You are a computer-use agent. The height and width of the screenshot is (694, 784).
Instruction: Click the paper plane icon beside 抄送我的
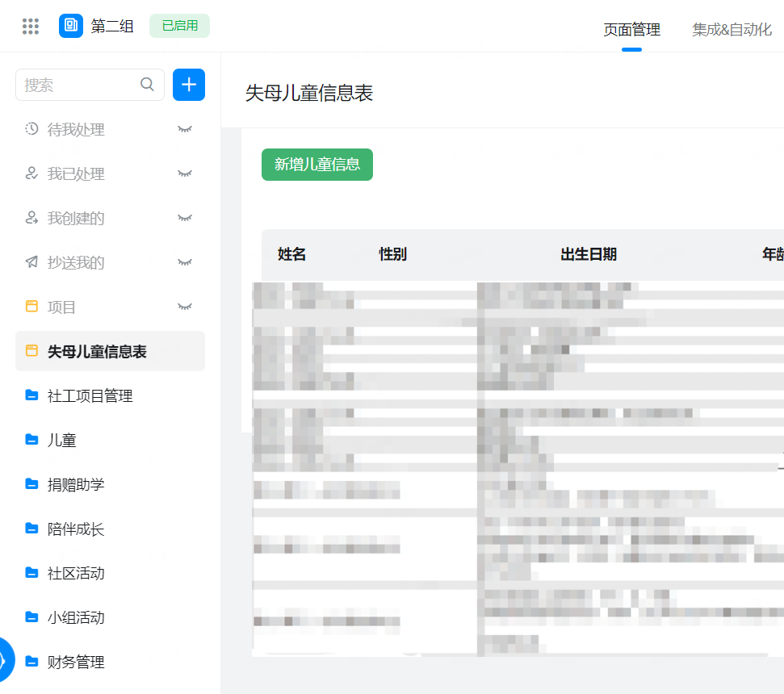tap(31, 262)
